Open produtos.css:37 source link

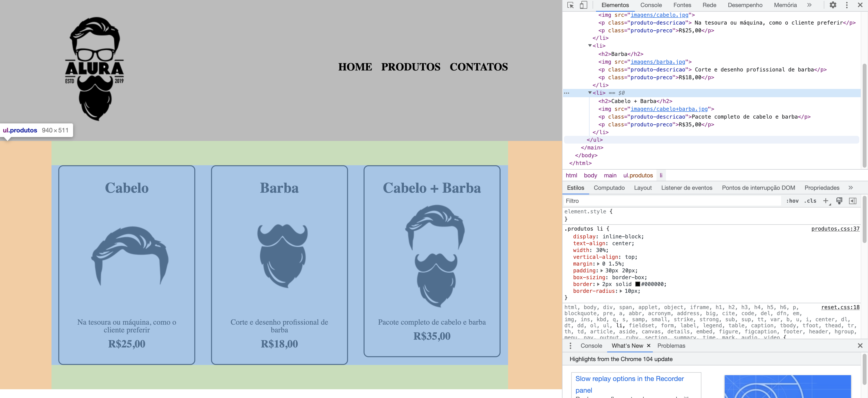(835, 229)
